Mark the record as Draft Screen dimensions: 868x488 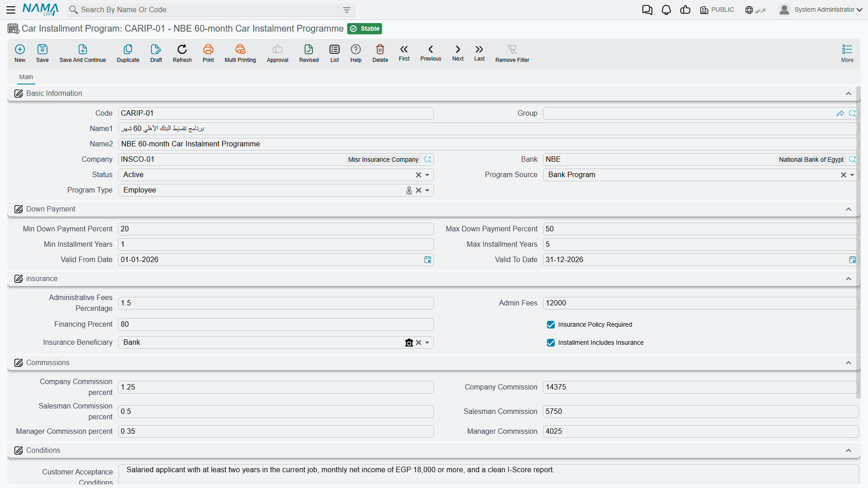point(156,53)
